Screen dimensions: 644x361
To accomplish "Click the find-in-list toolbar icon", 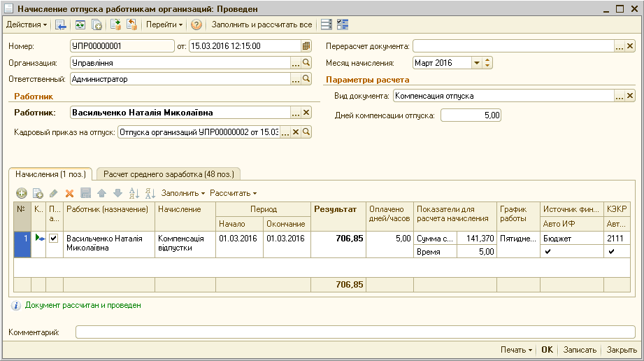I will tap(61, 24).
